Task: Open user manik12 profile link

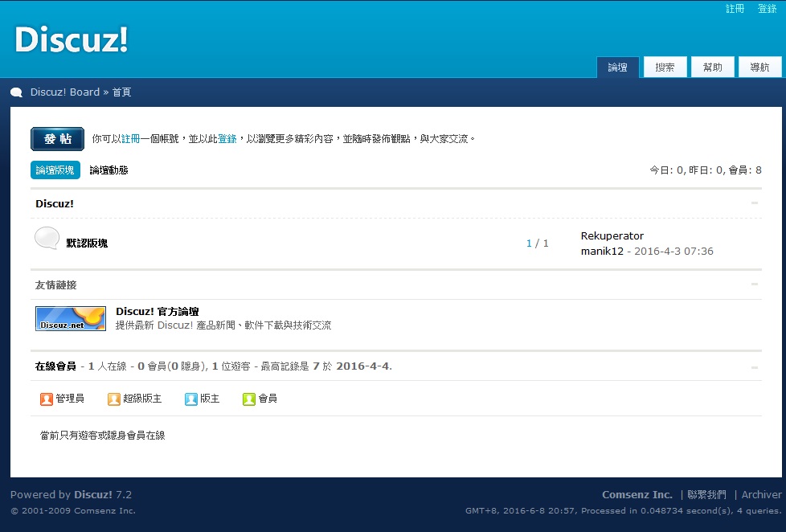Action: (x=602, y=252)
